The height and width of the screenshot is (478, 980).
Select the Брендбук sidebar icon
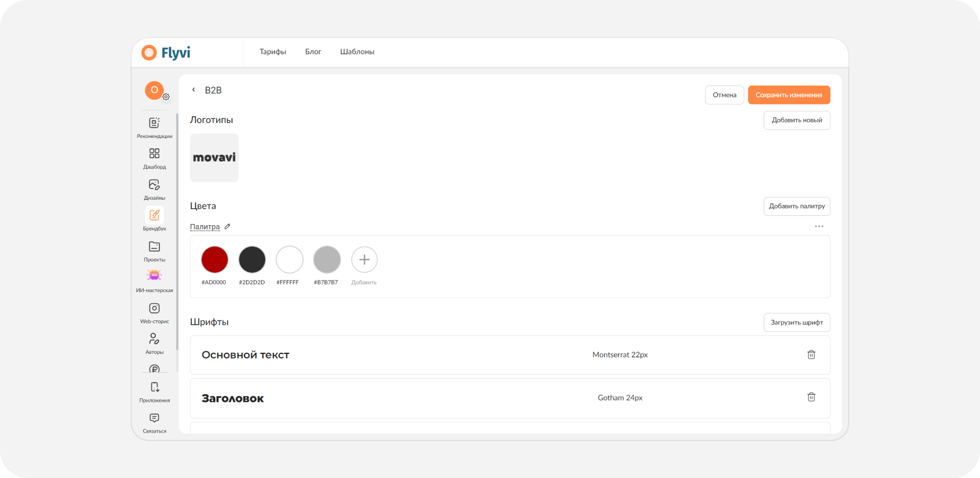click(x=154, y=215)
